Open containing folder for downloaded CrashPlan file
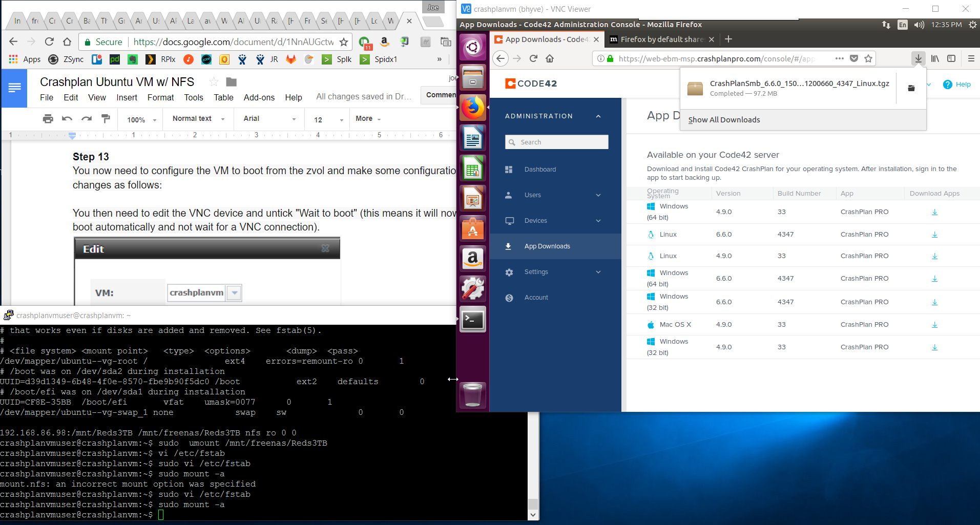The width and height of the screenshot is (980, 525). pos(911,88)
